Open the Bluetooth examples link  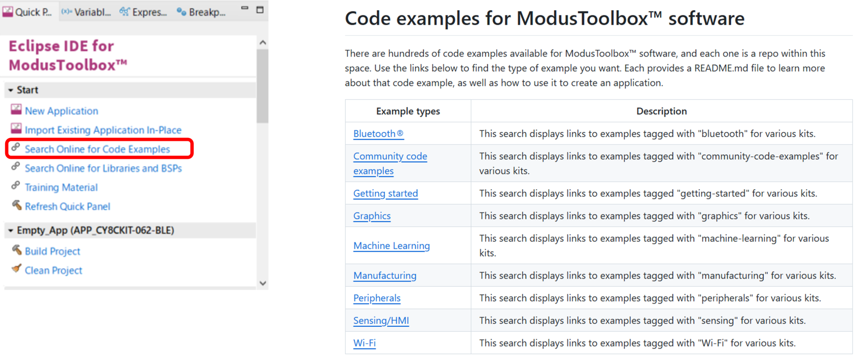pos(379,134)
